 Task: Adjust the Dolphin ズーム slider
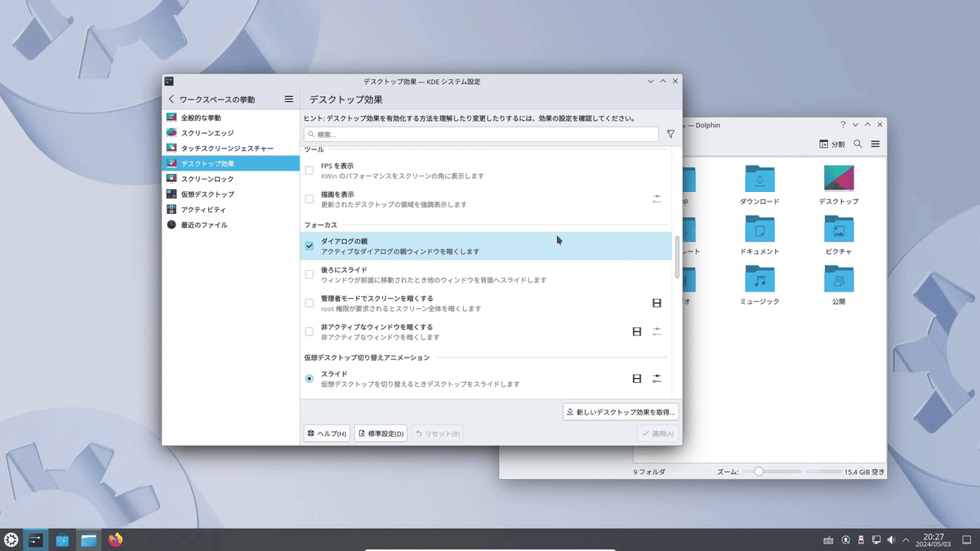click(x=773, y=472)
